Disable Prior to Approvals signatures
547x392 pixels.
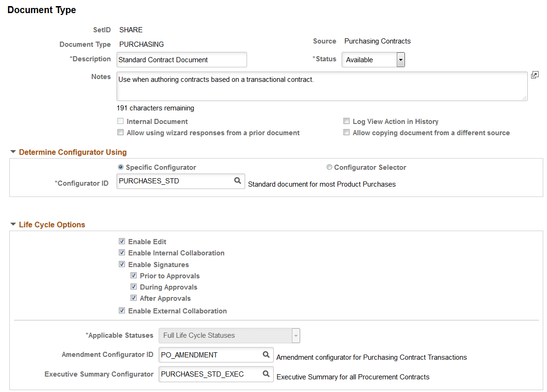coord(133,275)
